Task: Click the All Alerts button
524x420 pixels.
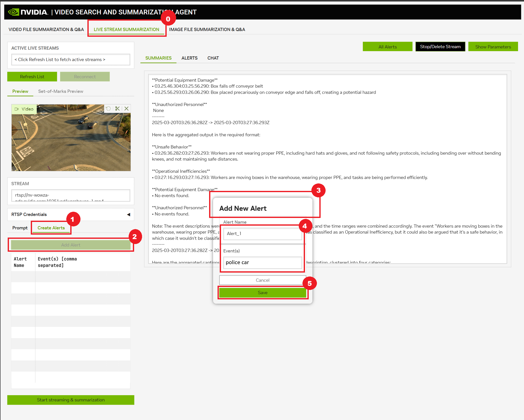Action: coord(387,46)
